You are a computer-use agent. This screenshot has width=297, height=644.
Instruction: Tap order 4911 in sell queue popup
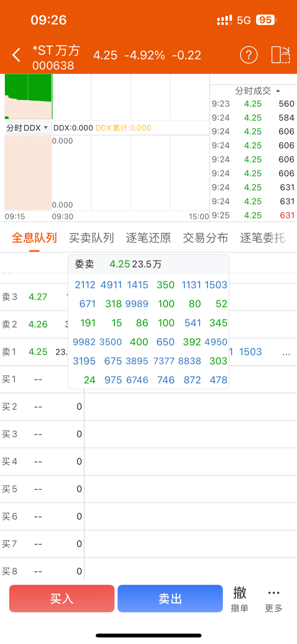[x=111, y=285]
